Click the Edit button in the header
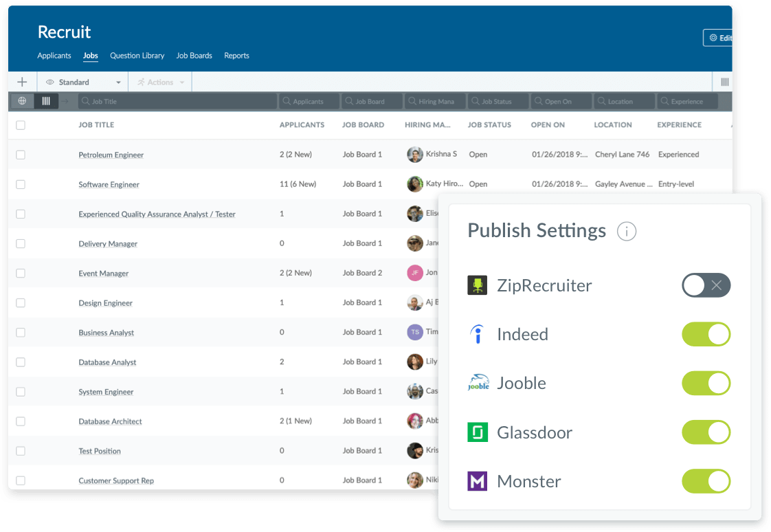 [718, 38]
